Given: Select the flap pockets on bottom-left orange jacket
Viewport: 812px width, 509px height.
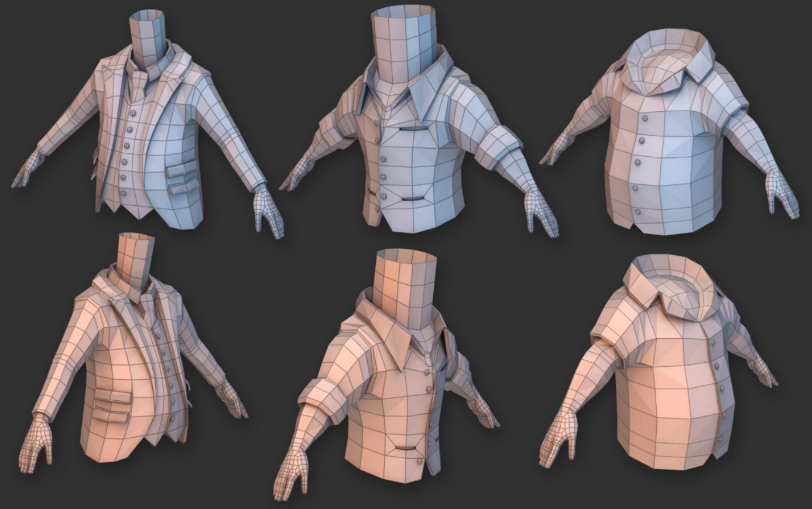Looking at the screenshot, I should pos(113,405).
